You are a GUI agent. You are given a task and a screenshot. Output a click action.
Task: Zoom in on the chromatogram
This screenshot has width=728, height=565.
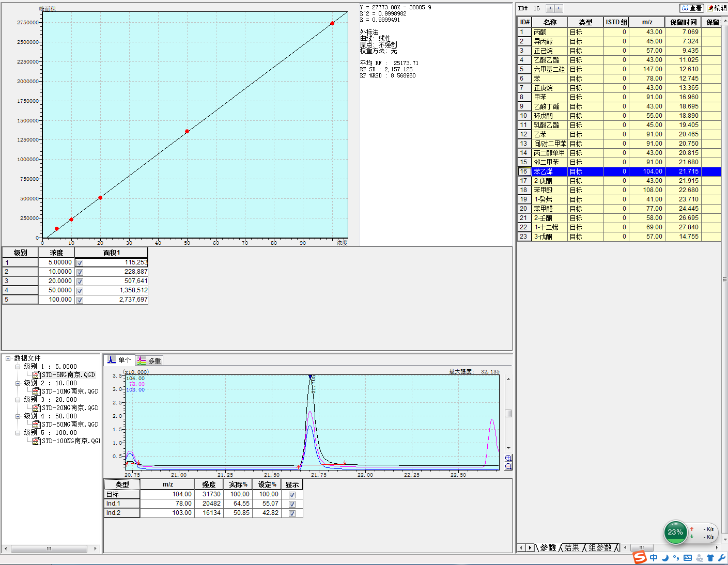pyautogui.click(x=508, y=458)
